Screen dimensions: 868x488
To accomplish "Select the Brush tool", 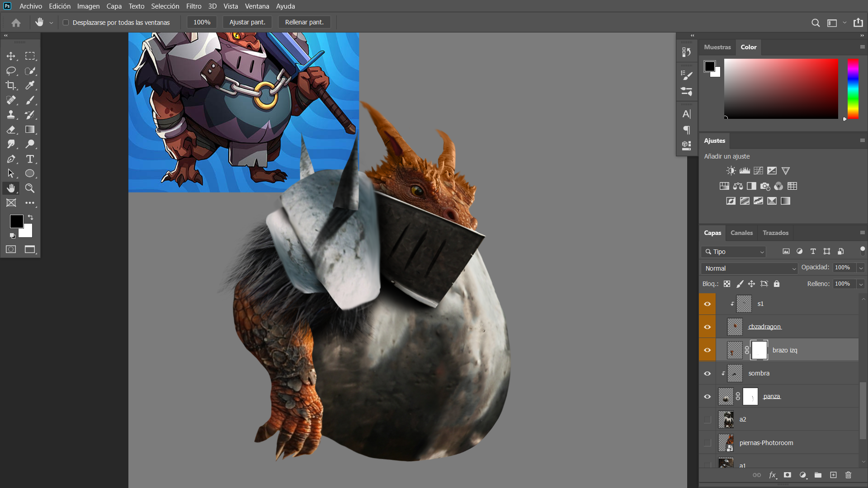I will coord(30,100).
